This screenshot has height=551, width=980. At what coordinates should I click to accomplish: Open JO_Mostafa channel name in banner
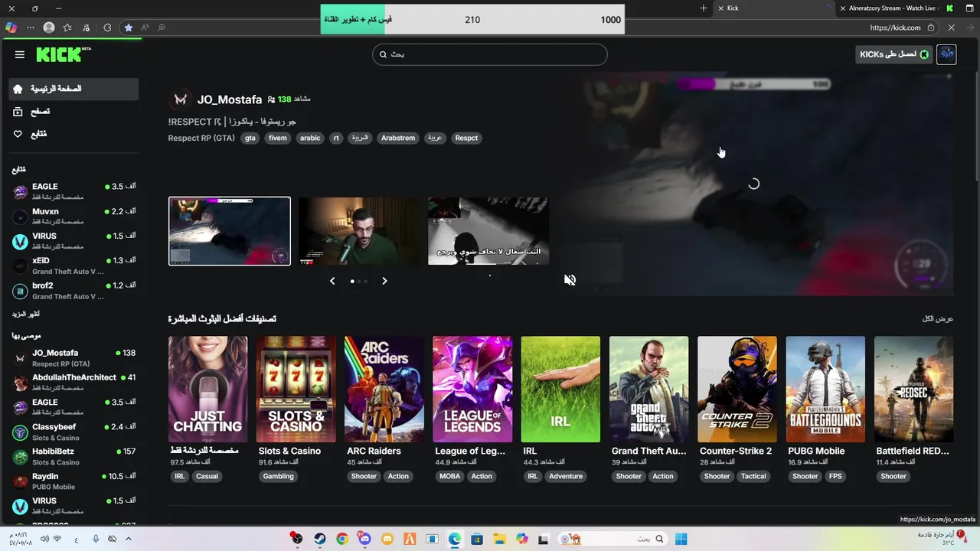(229, 99)
